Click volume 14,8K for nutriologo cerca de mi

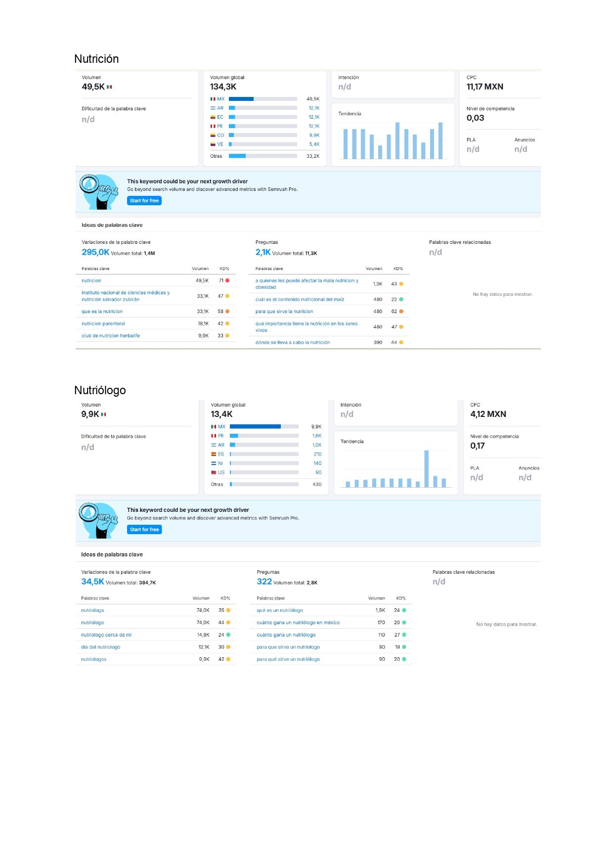[x=203, y=635]
